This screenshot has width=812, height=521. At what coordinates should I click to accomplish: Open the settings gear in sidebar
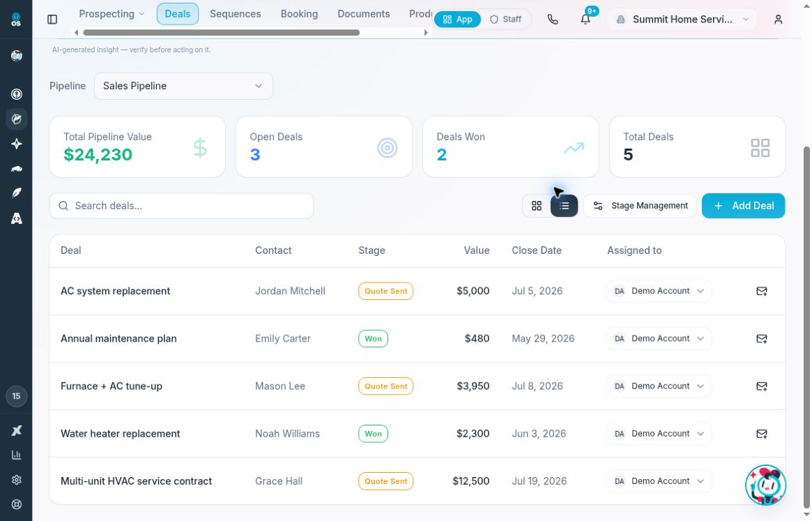[x=17, y=480]
